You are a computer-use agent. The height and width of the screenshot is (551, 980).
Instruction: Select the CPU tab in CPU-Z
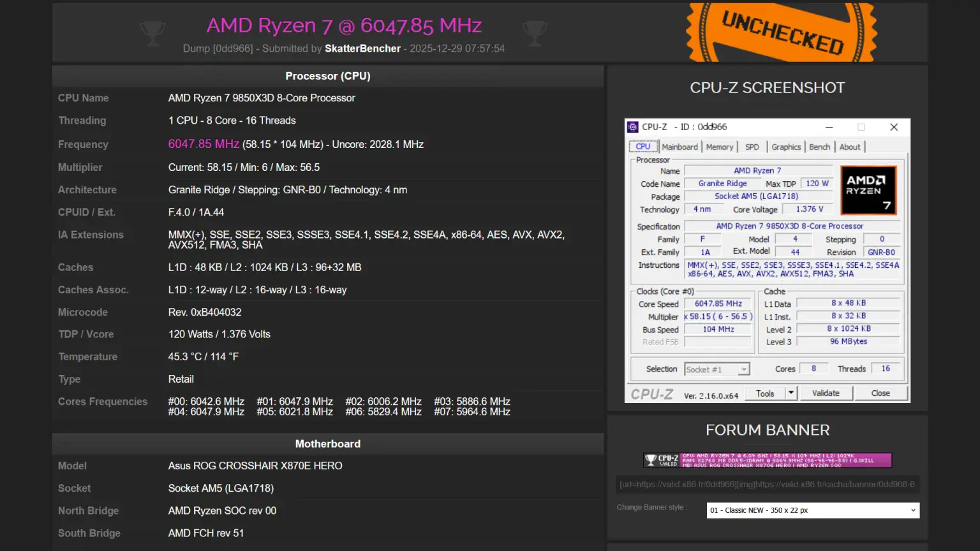click(643, 147)
